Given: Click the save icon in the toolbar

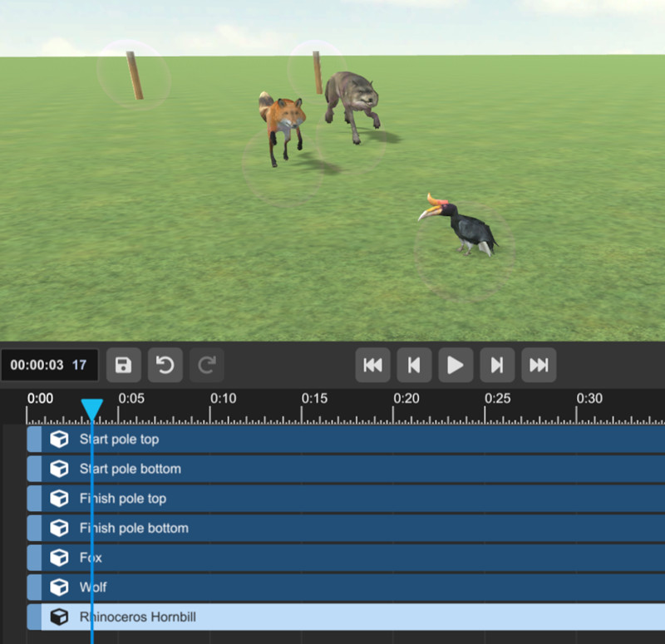Looking at the screenshot, I should click(x=123, y=365).
